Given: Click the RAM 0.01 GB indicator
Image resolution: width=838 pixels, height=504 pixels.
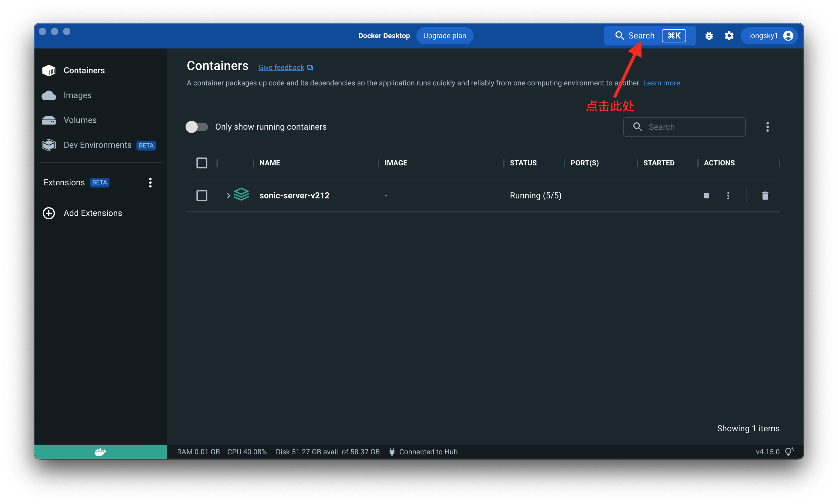Looking at the screenshot, I should click(x=198, y=452).
